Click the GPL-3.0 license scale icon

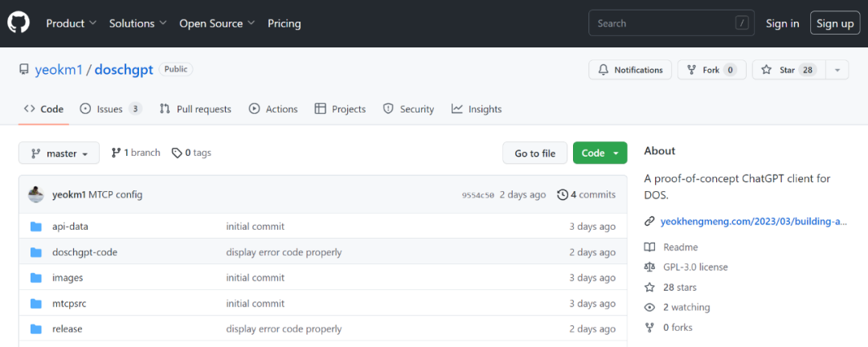click(650, 267)
